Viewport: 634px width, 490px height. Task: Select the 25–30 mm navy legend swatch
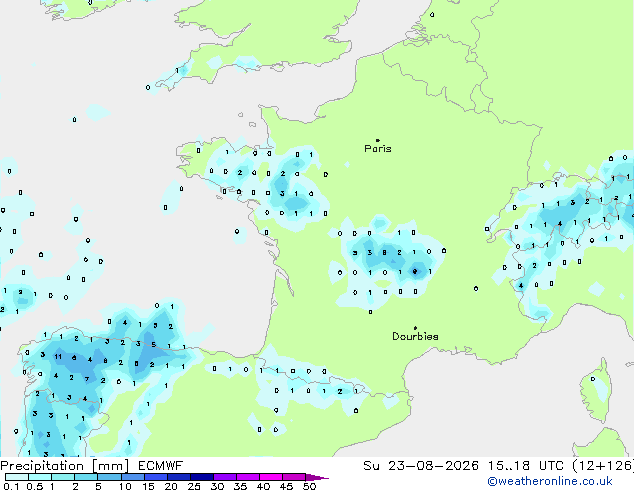pyautogui.click(x=201, y=477)
